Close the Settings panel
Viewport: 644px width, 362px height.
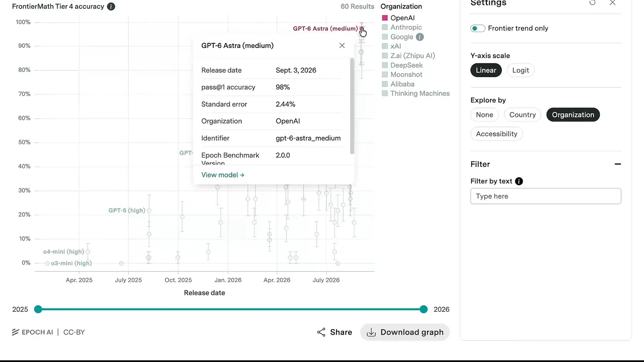pos(613,3)
